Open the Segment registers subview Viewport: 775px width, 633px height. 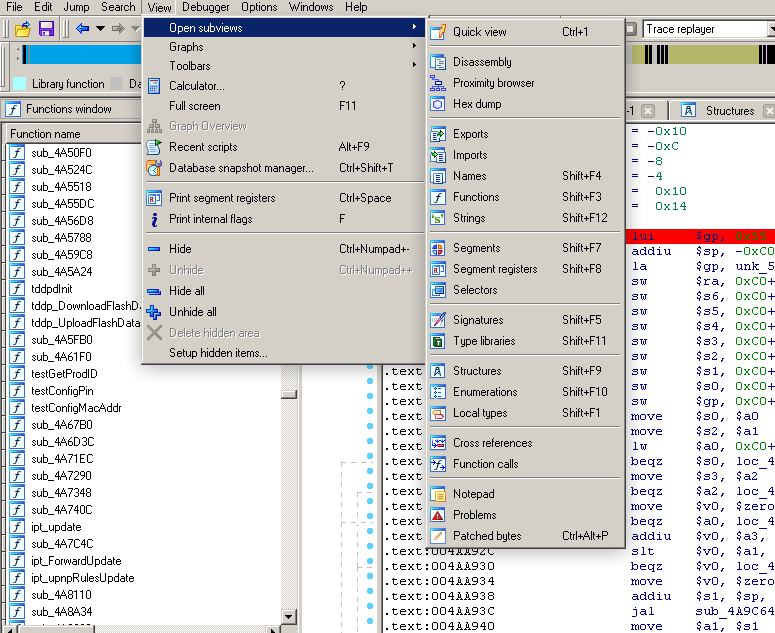(x=525, y=269)
